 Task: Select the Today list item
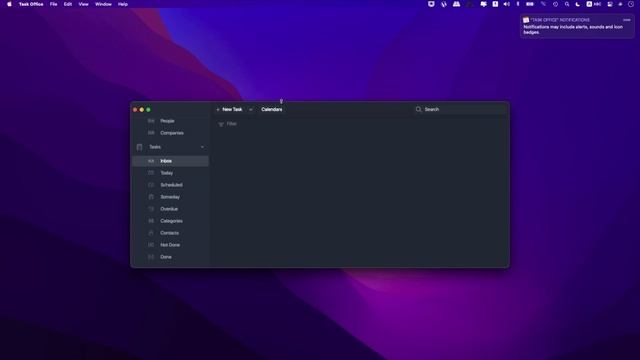click(x=171, y=173)
